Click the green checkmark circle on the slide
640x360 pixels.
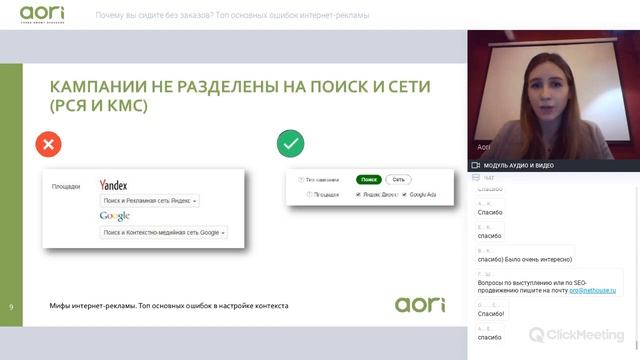click(x=290, y=143)
